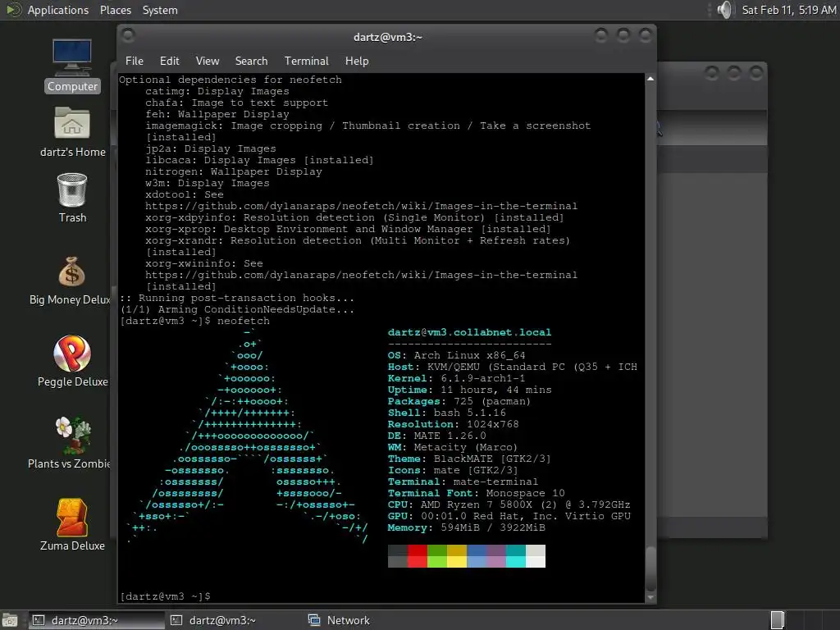
Task: Click the terminal scrollbar down arrow
Action: pos(651,598)
